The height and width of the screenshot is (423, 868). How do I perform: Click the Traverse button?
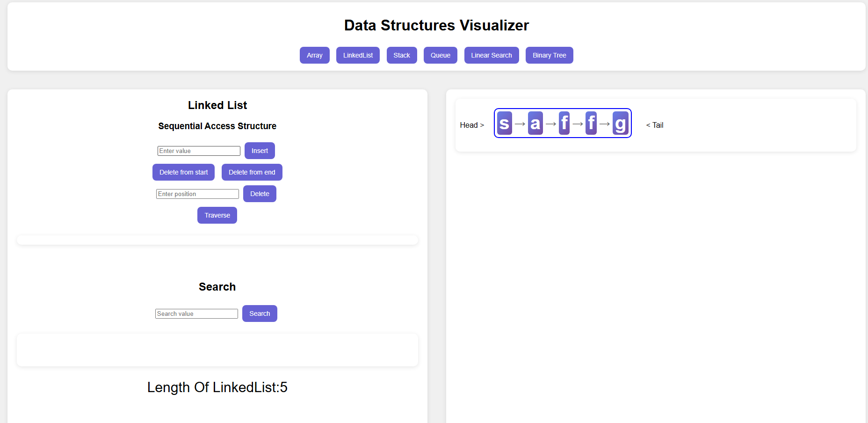coord(217,215)
